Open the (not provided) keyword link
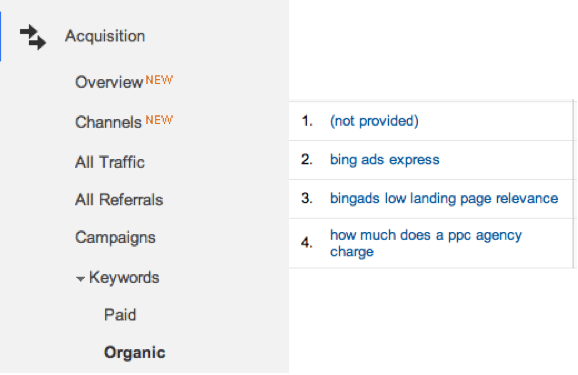This screenshot has width=578, height=375. (374, 121)
